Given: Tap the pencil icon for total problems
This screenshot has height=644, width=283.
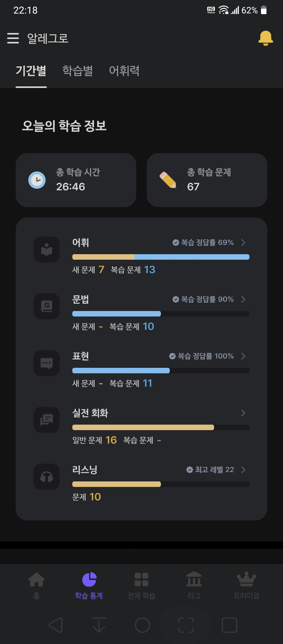Looking at the screenshot, I should (x=168, y=180).
